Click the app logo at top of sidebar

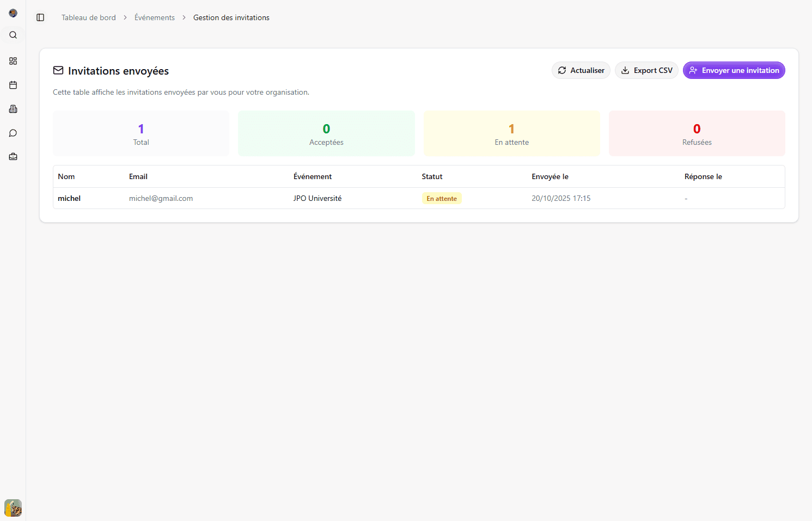(13, 13)
